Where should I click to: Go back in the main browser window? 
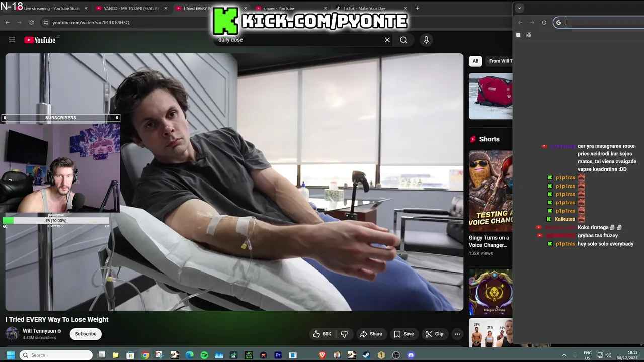pos(7,23)
